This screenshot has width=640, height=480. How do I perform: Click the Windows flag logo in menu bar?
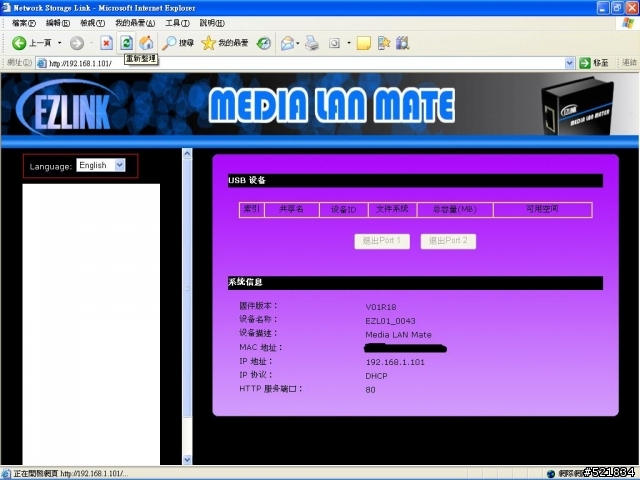pos(628,23)
